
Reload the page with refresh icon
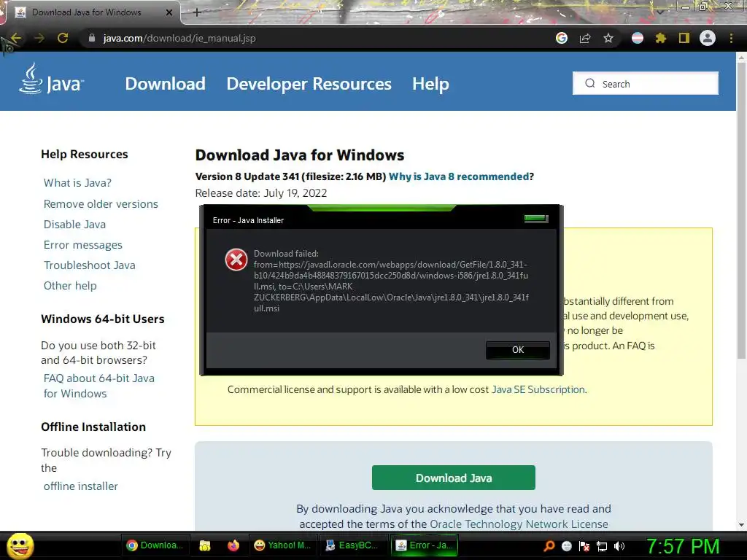pyautogui.click(x=63, y=38)
